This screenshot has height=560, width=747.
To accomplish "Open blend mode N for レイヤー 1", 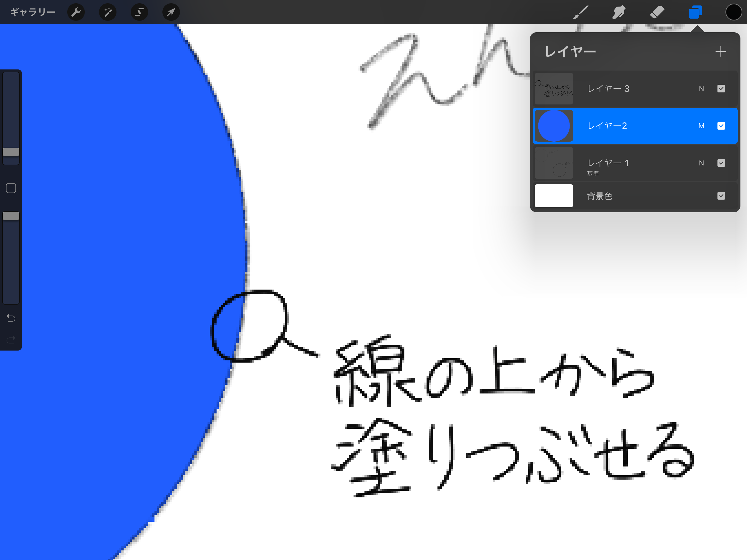I will coord(701,163).
